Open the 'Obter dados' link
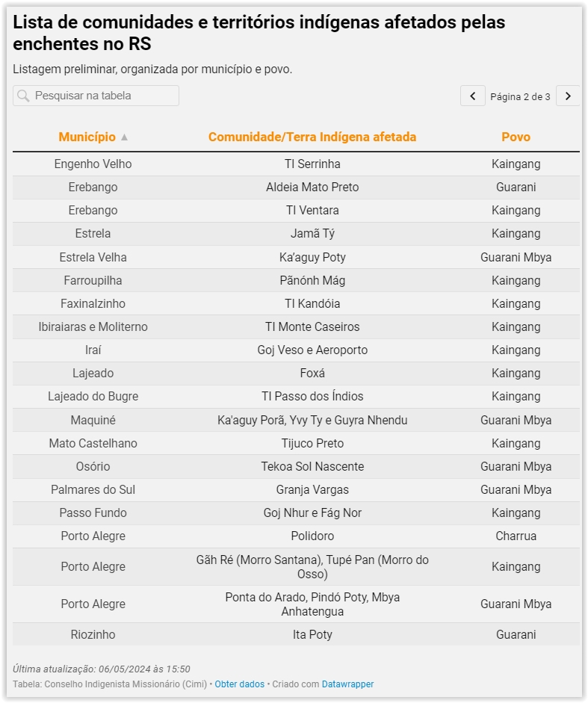588x703 pixels. pyautogui.click(x=239, y=684)
